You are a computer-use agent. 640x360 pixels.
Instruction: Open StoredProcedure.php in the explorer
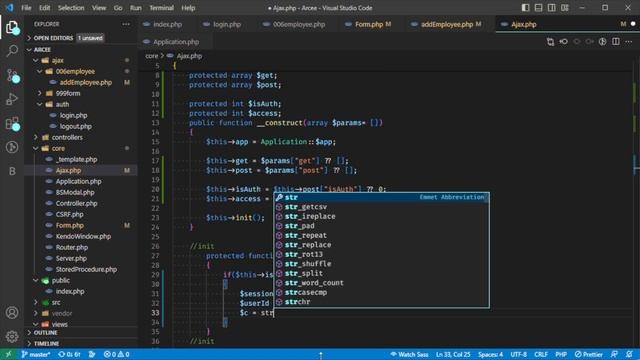(x=86, y=269)
